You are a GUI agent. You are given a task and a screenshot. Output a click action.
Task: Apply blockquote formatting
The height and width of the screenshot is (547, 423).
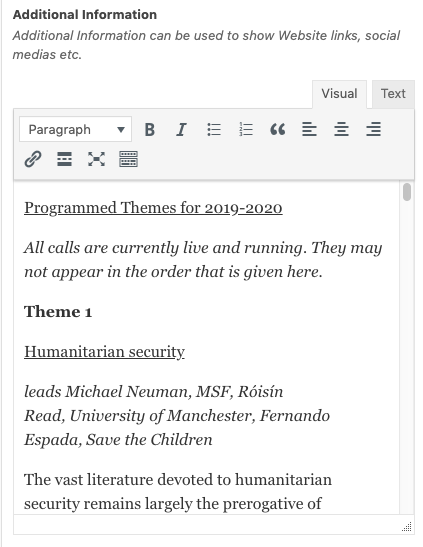(x=278, y=129)
